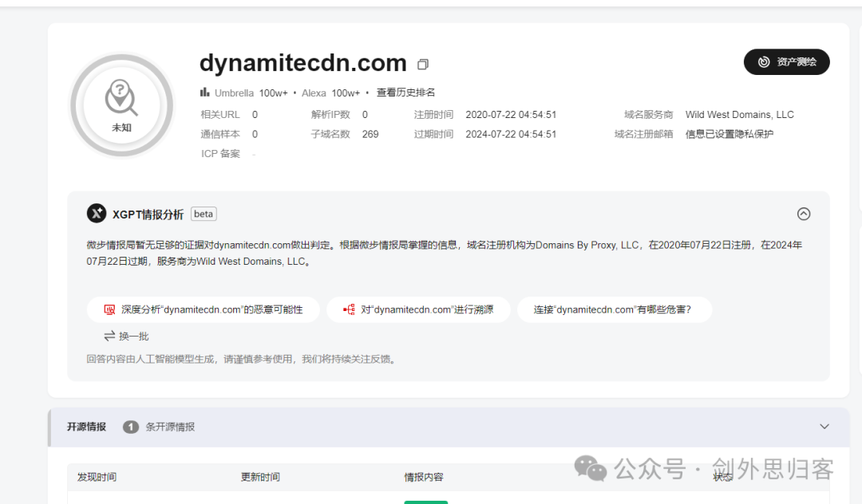Click expiration time 2024-07-22 04:54:51
862x504 pixels.
click(x=511, y=135)
